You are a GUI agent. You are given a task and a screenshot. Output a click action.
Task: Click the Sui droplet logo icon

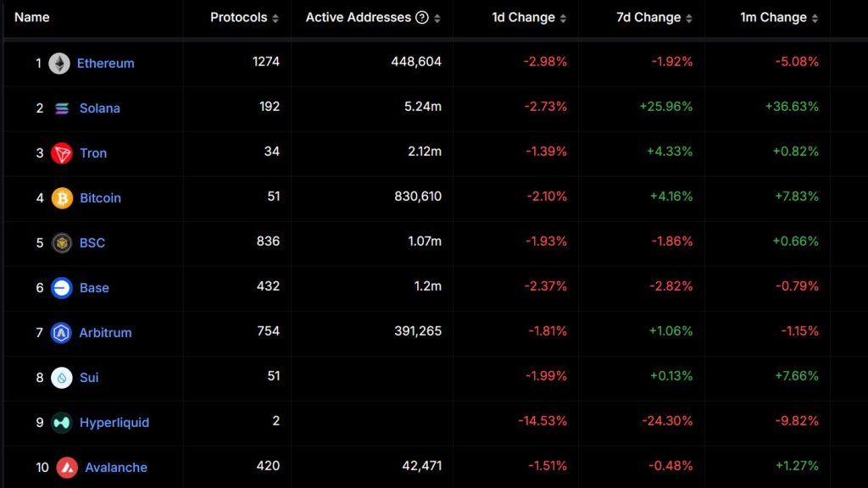click(x=62, y=378)
